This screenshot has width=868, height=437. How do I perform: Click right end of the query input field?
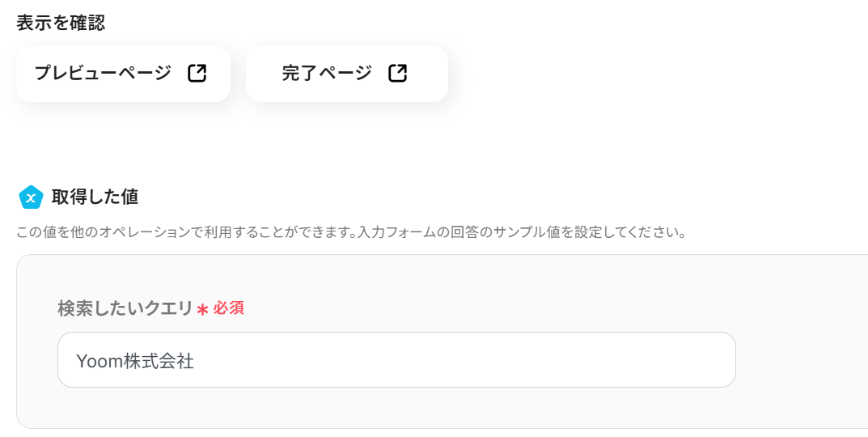pyautogui.click(x=712, y=360)
